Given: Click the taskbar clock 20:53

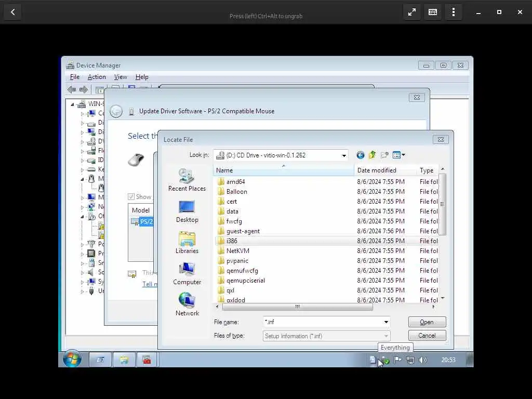Looking at the screenshot, I should pos(448,360).
